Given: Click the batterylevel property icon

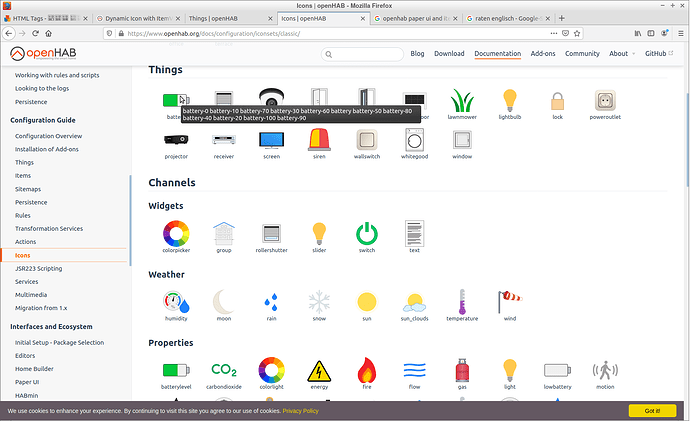Looking at the screenshot, I should click(x=176, y=370).
